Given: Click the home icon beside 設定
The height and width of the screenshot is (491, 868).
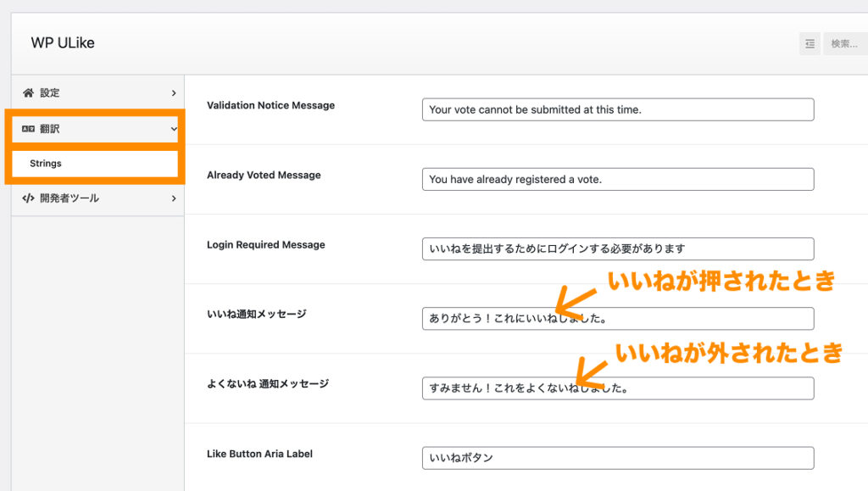Looking at the screenshot, I should tap(28, 92).
